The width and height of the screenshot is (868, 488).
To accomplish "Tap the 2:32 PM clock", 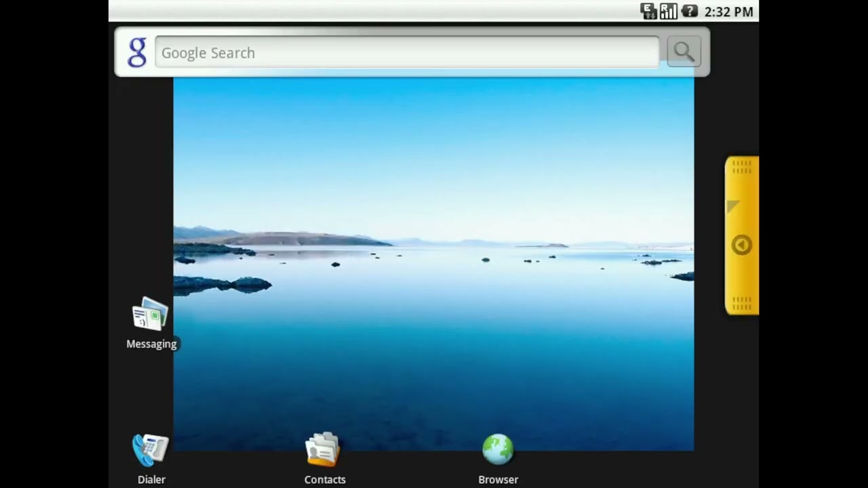I will coord(729,12).
